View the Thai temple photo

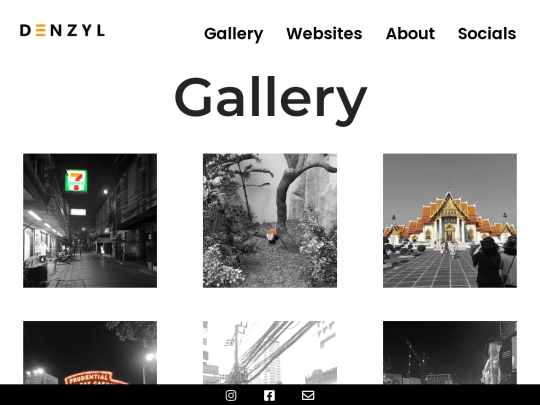450,220
